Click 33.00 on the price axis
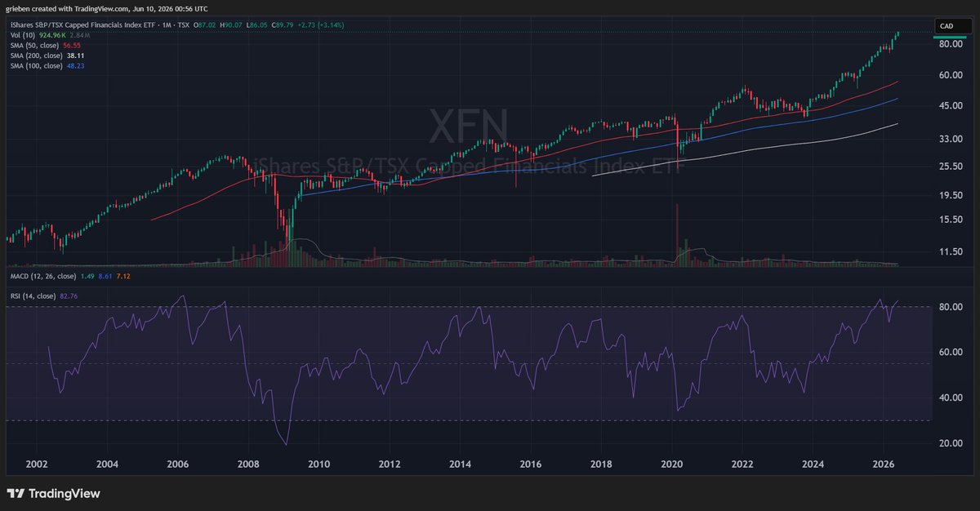 (950, 140)
